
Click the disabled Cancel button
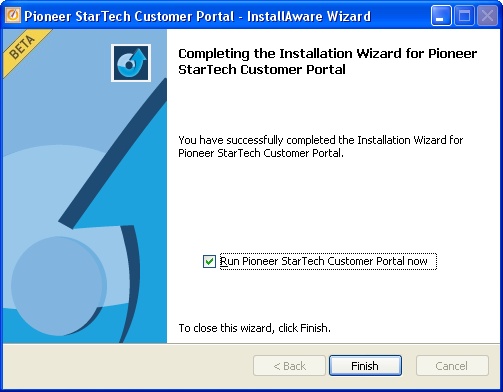(x=452, y=366)
